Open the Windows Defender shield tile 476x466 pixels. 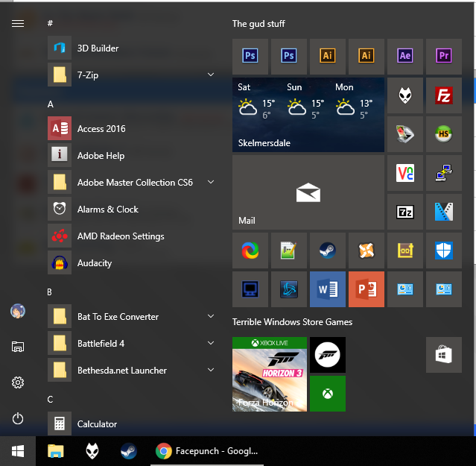[x=444, y=251]
